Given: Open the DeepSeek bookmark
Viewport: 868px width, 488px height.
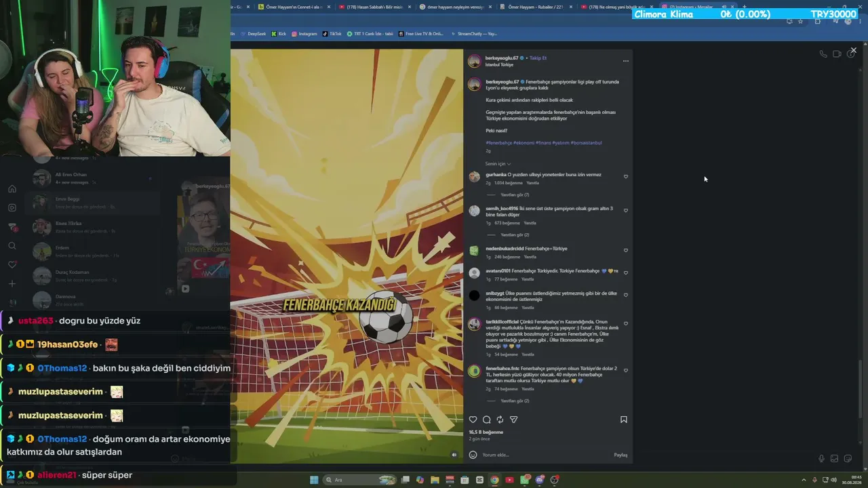Looking at the screenshot, I should tap(254, 34).
